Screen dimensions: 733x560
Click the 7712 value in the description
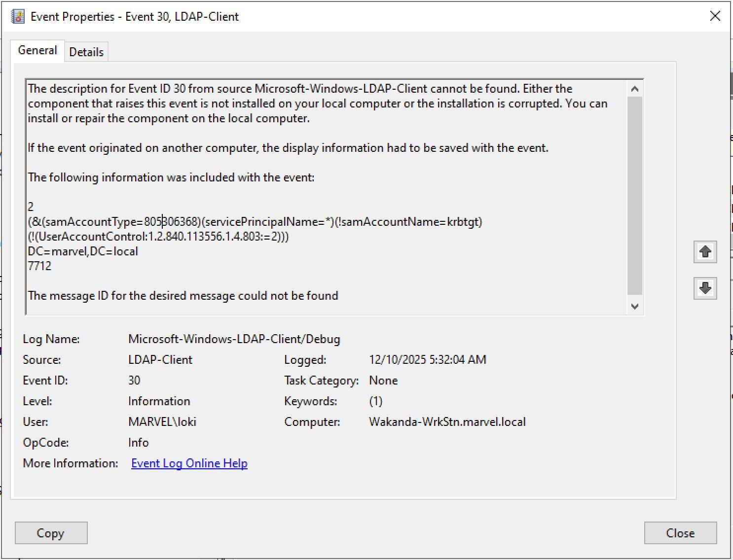tap(40, 266)
